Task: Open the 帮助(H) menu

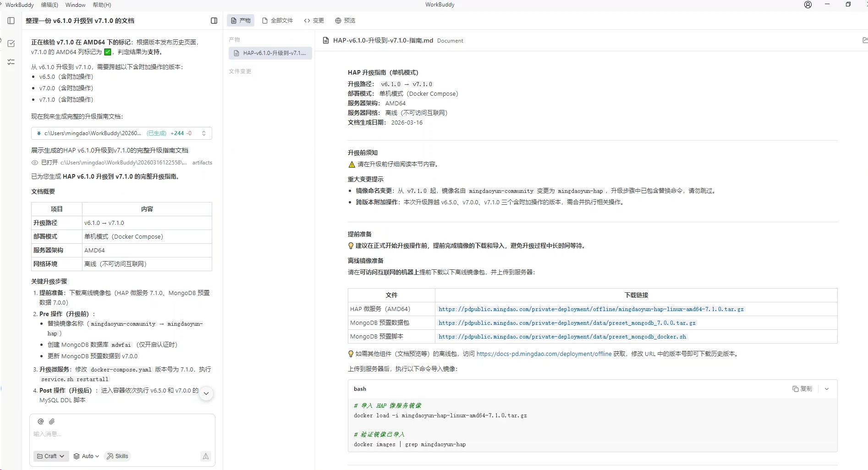Action: [x=102, y=5]
